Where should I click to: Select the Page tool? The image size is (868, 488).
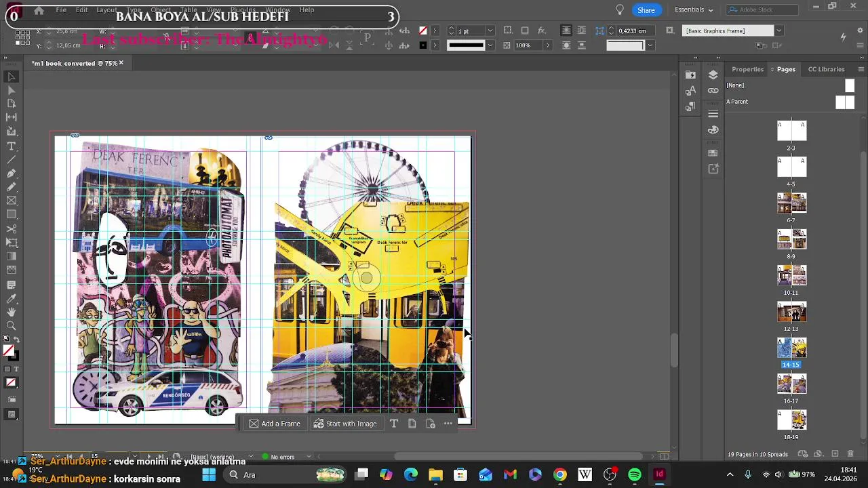click(12, 104)
